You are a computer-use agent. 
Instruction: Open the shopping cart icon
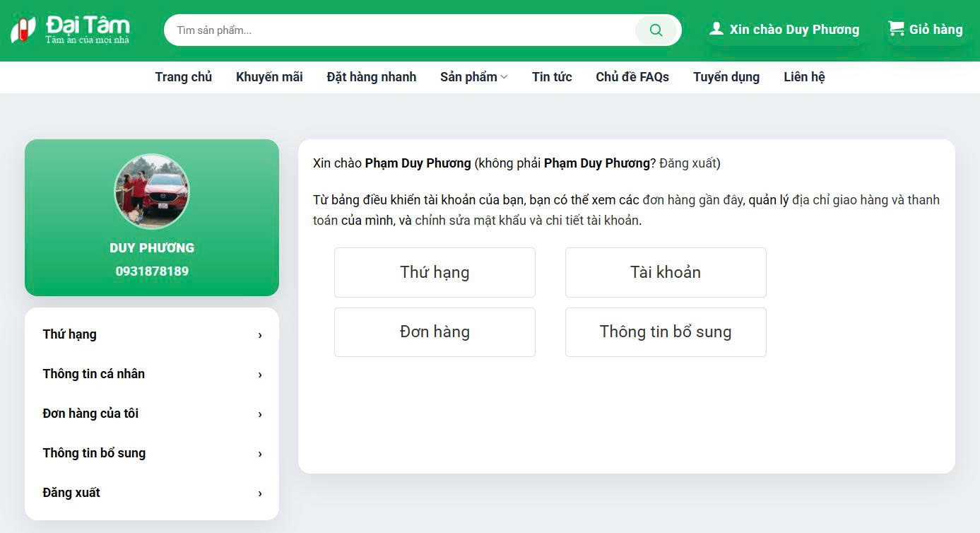[896, 29]
